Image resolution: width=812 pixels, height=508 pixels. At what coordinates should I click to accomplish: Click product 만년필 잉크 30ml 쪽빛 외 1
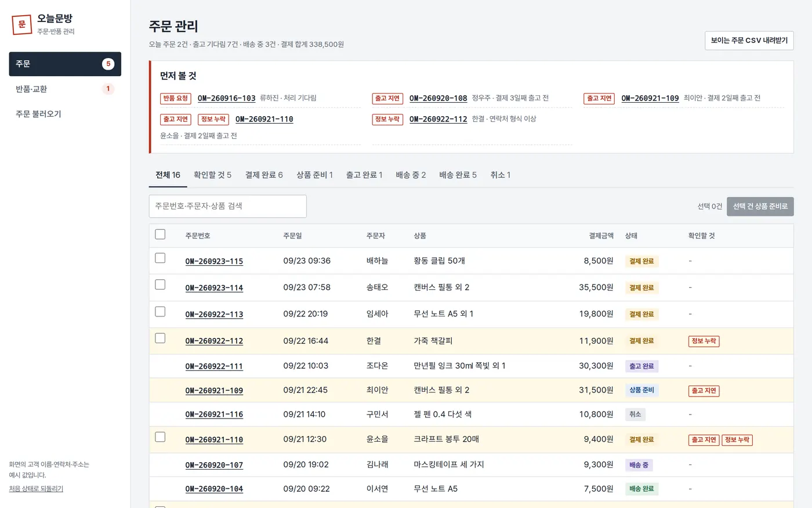(x=459, y=366)
